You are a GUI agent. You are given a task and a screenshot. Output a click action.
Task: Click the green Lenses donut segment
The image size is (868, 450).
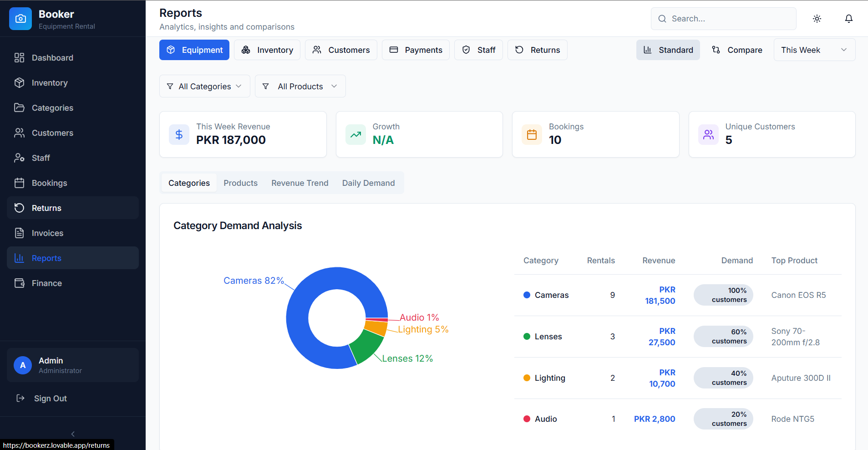point(368,347)
